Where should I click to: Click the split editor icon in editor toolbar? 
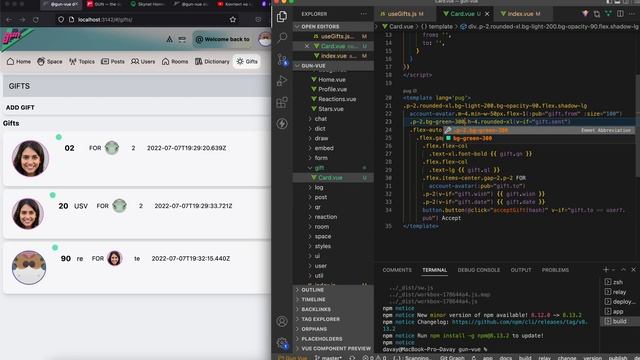point(620,14)
